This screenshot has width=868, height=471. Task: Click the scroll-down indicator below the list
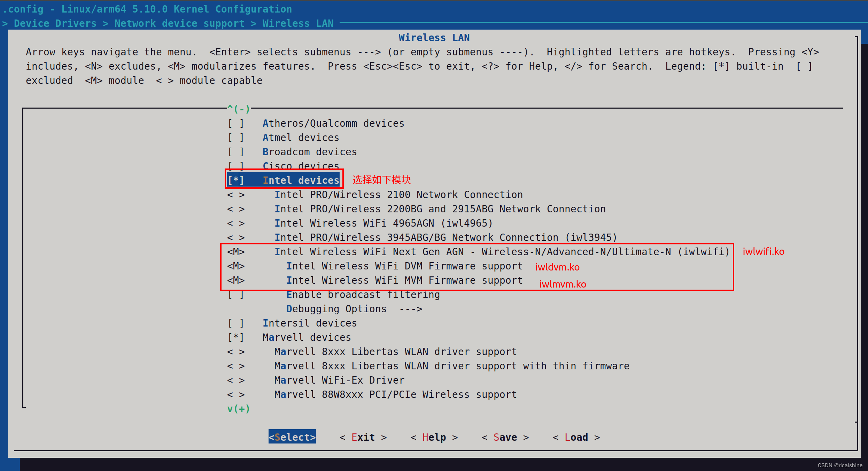239,409
